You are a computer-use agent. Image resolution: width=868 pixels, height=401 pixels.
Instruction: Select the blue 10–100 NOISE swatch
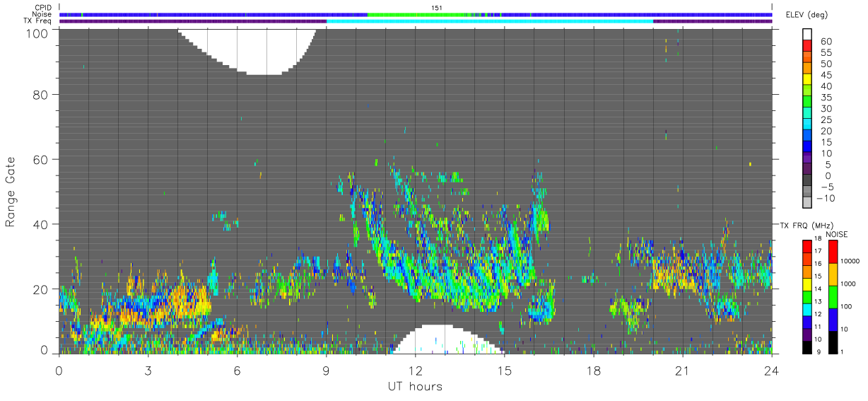click(833, 320)
